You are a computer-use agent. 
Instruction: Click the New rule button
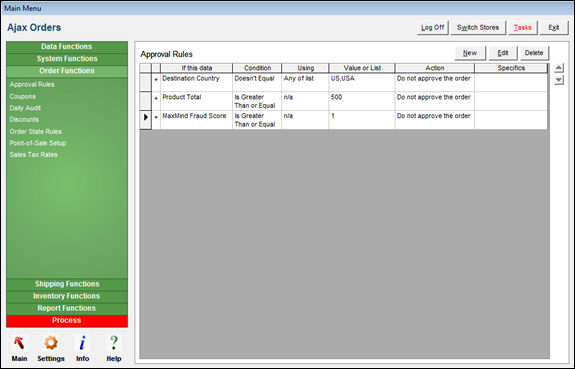point(470,53)
